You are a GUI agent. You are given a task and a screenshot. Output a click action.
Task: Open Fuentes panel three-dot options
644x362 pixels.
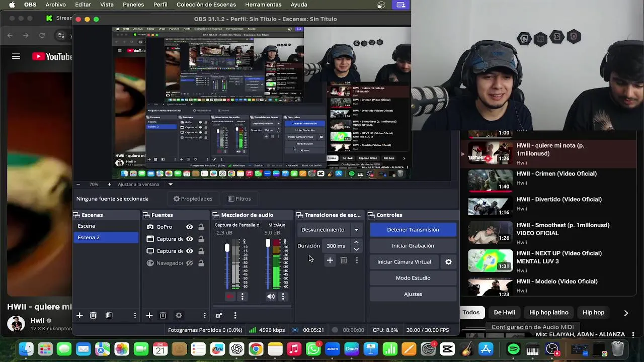[205, 315]
